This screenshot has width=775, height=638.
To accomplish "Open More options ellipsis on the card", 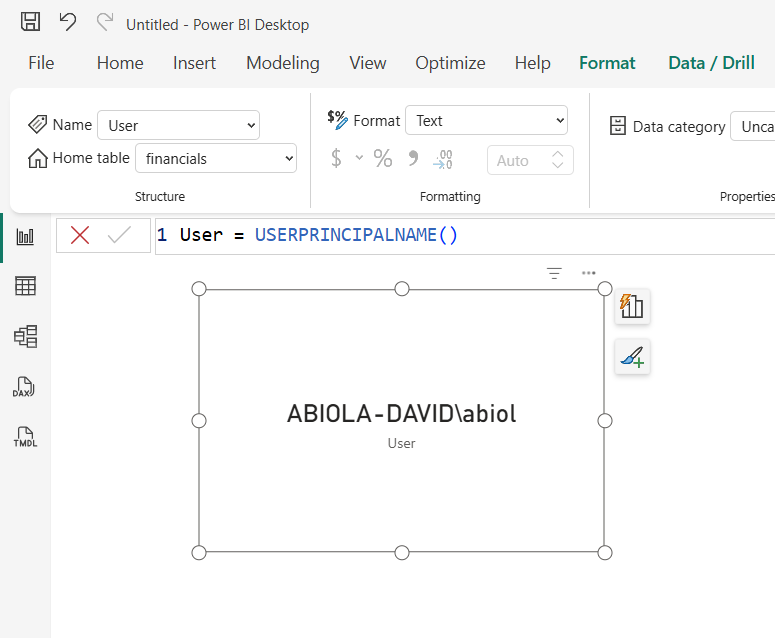I will click(x=589, y=273).
